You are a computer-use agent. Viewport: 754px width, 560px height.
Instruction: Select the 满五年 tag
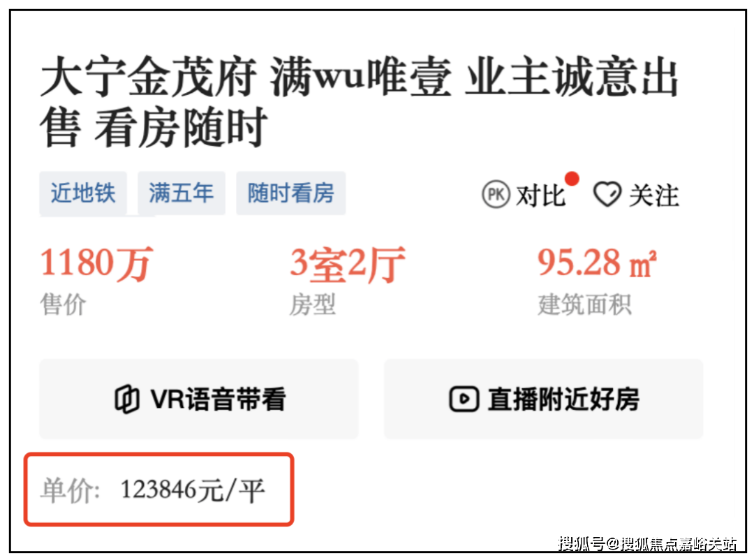point(182,193)
